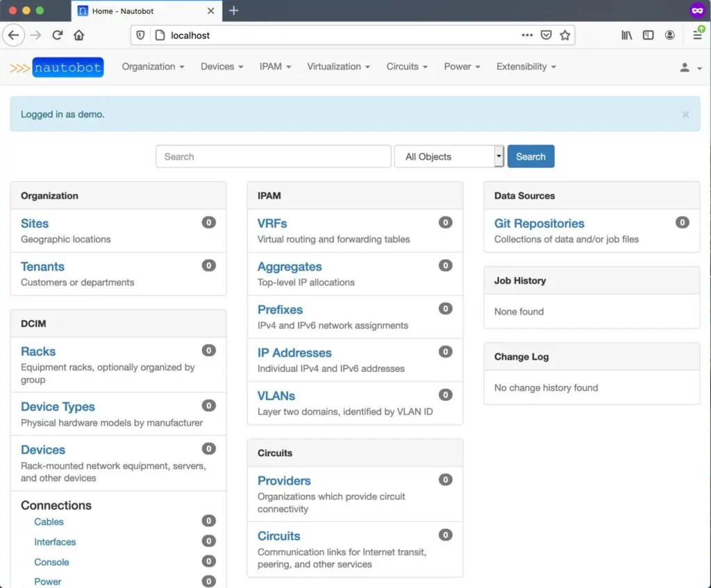Click the 'Logged in as demo.' message
This screenshot has height=588, width=711.
[62, 115]
